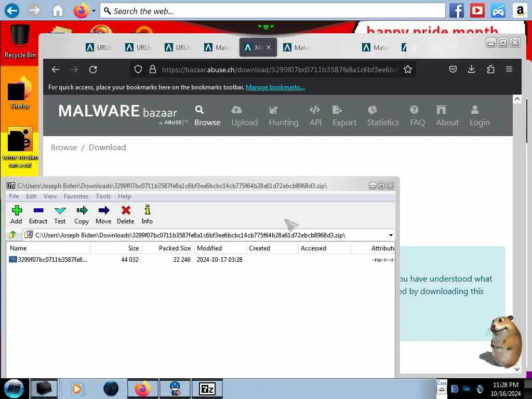
Task: Show hidden tray icons arrow
Action: tap(442, 390)
